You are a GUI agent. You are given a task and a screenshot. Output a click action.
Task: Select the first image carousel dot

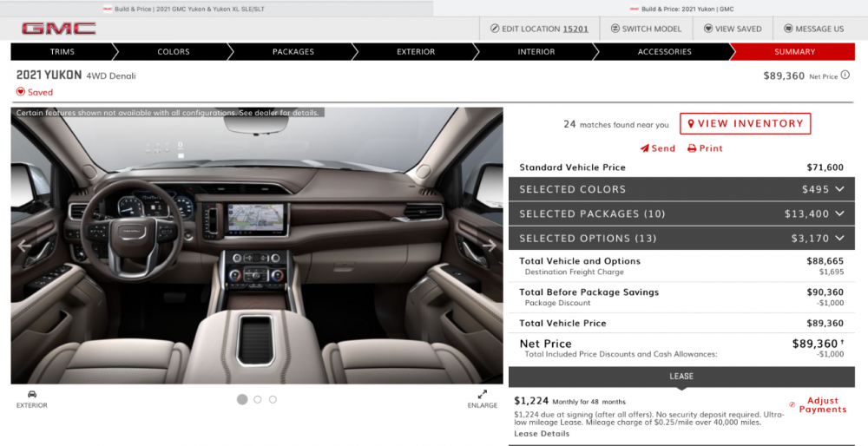click(x=242, y=399)
